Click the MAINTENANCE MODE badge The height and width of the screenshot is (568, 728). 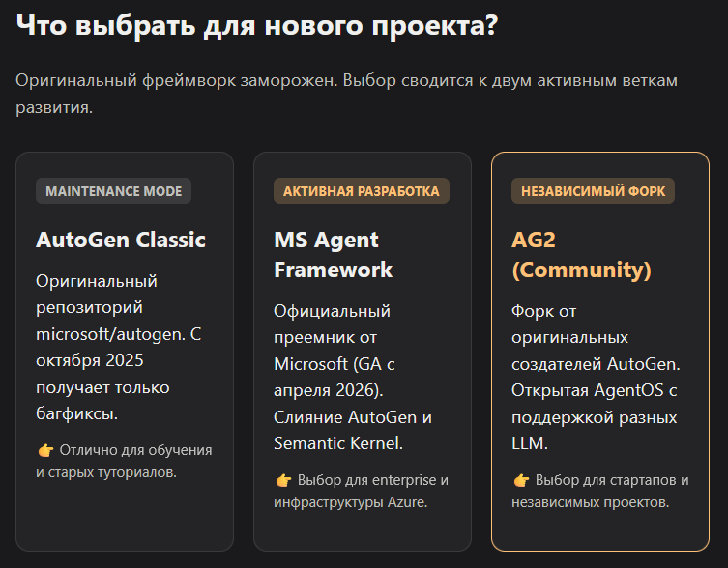[x=113, y=191]
